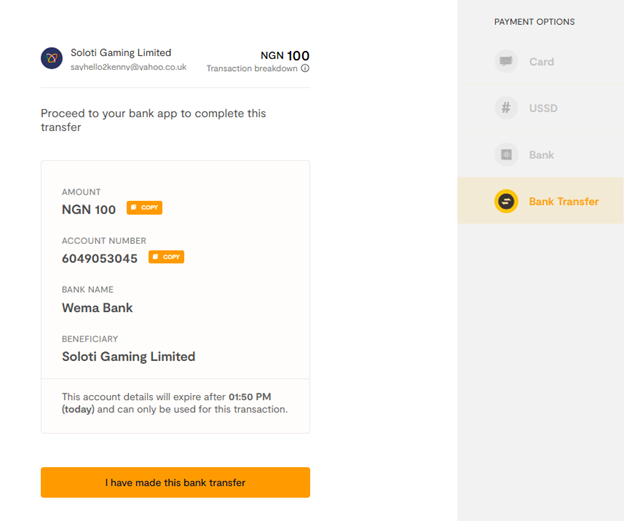Select the USSD payment option

[x=540, y=108]
